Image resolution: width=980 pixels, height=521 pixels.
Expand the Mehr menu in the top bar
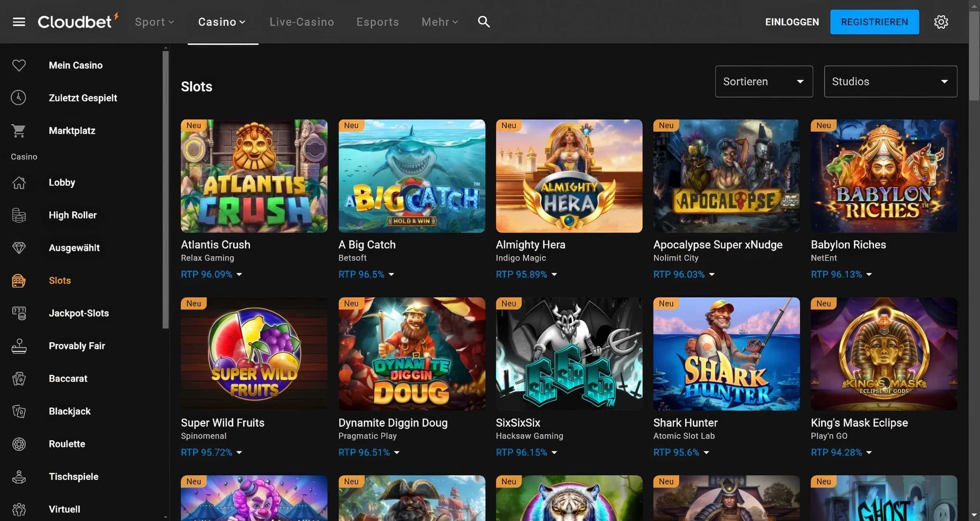pos(439,21)
